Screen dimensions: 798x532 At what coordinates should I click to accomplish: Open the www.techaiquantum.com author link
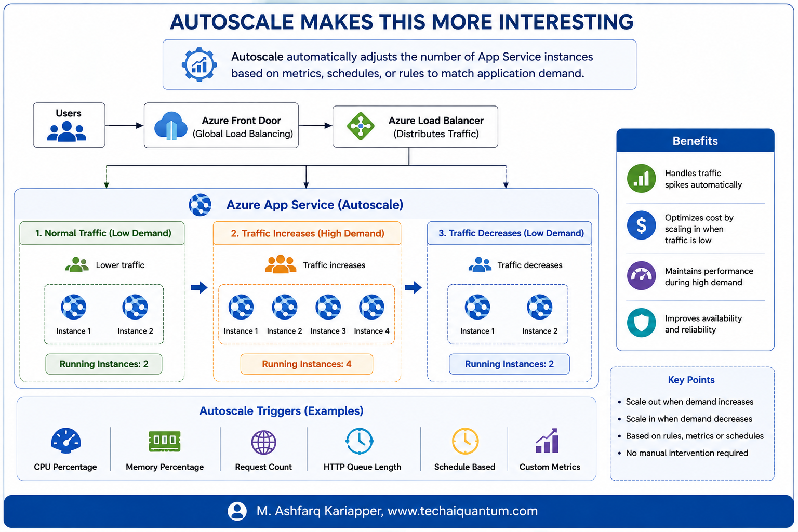click(x=462, y=511)
